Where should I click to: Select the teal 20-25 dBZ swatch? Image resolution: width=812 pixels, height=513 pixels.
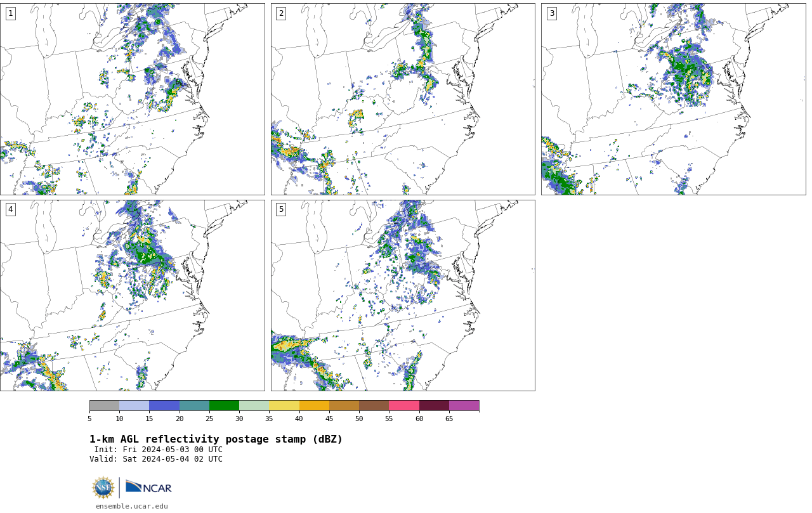(194, 406)
